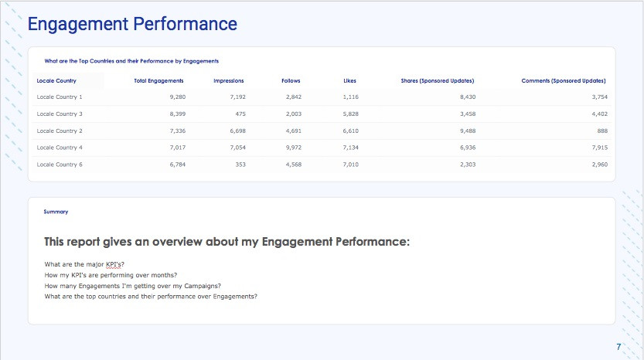This screenshot has width=644, height=360.
Task: Click the underlined KPI's word
Action: pyautogui.click(x=115, y=264)
